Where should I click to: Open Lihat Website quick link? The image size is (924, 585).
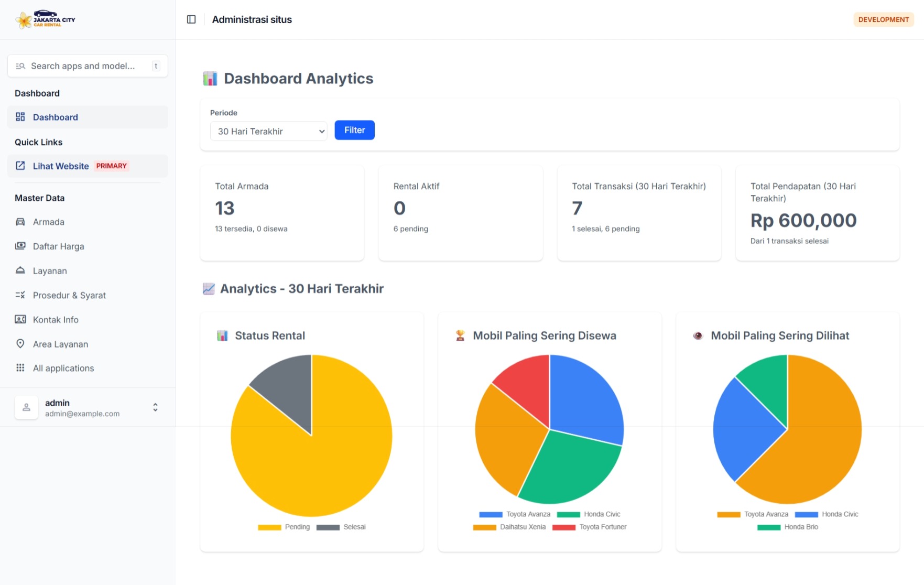pos(61,166)
